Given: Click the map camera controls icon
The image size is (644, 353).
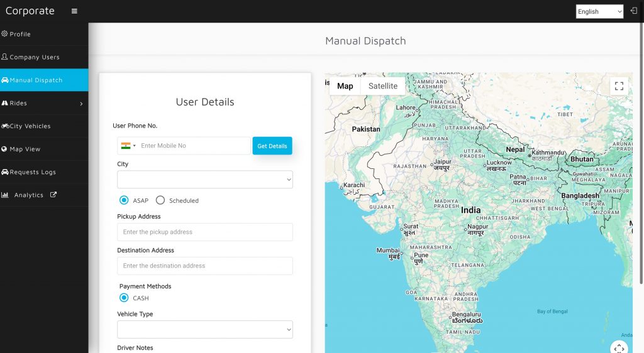Looking at the screenshot, I should (x=619, y=347).
